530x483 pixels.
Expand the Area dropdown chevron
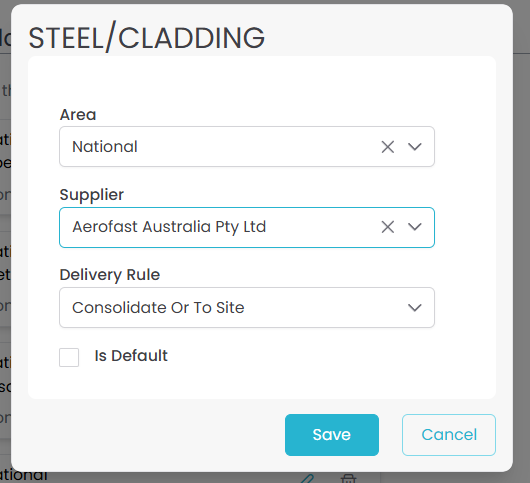(x=414, y=147)
